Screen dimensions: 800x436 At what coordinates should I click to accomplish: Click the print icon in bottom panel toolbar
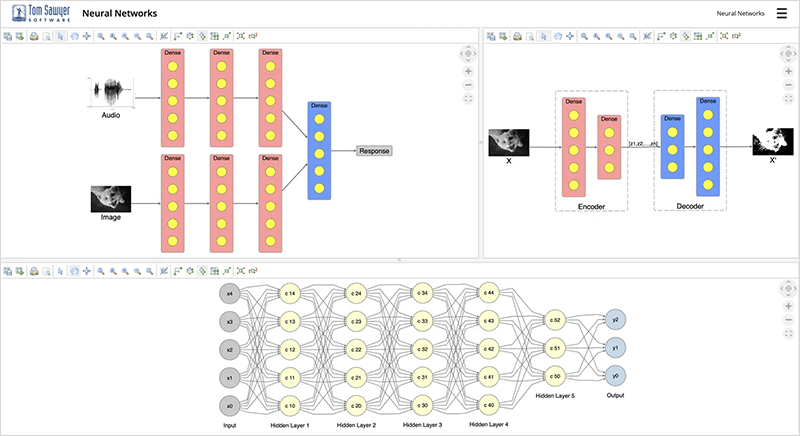click(34, 271)
